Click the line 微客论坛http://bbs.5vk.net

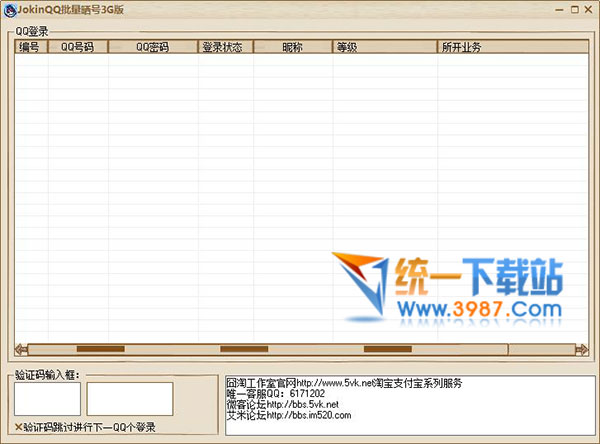tap(282, 404)
